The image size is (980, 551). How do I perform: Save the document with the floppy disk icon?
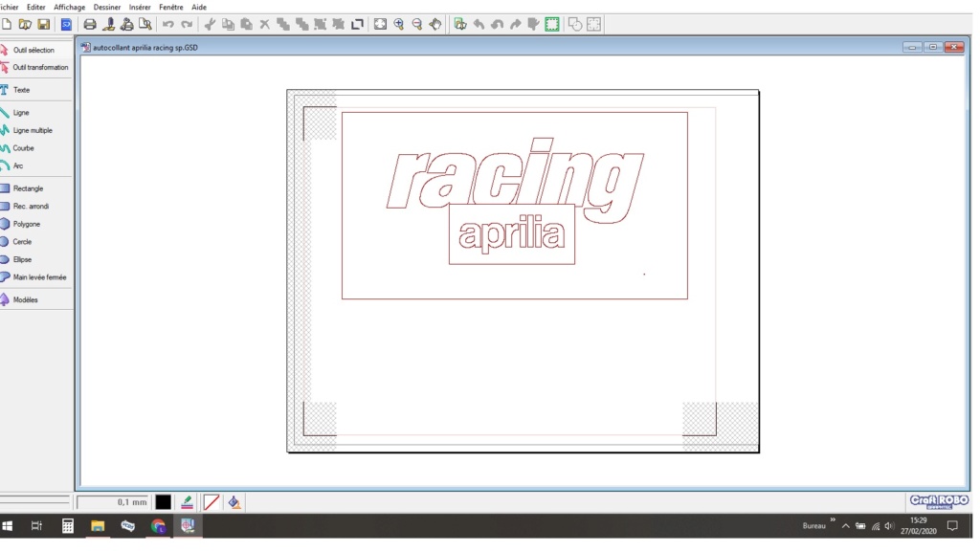coord(43,24)
